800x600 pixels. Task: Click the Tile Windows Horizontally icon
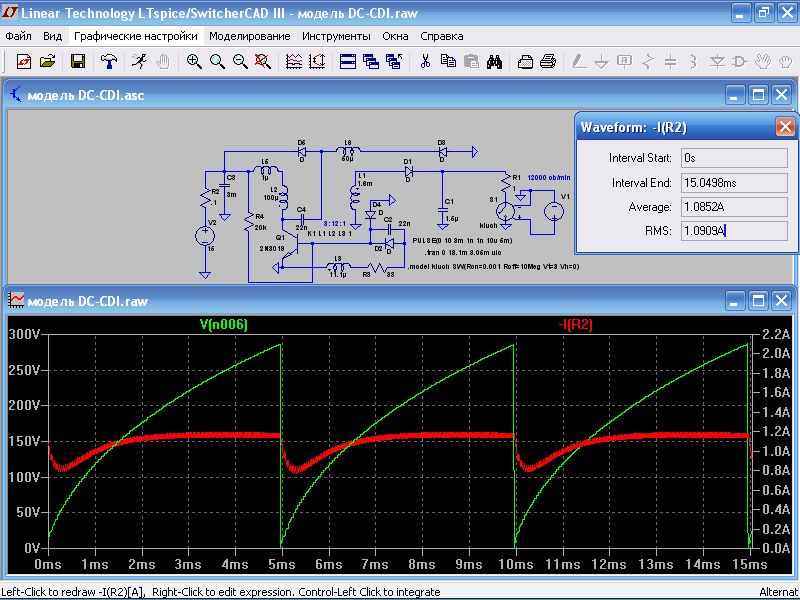click(348, 62)
